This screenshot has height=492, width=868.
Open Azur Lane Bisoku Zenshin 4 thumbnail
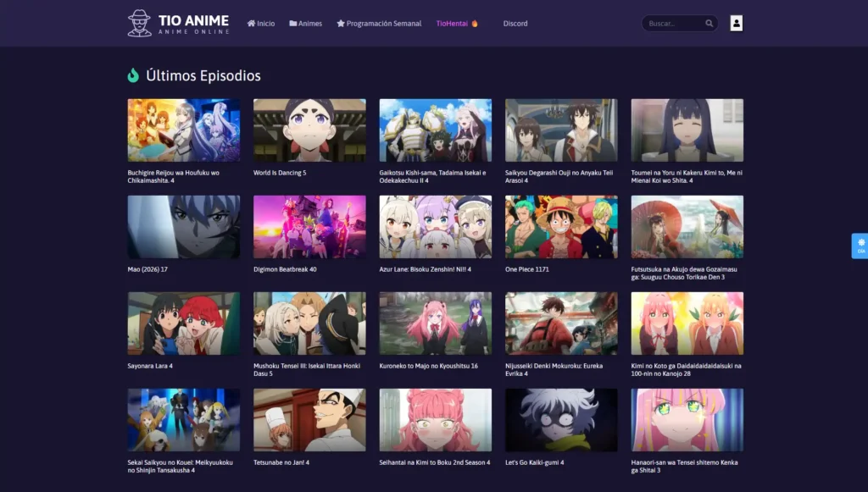[x=436, y=227]
